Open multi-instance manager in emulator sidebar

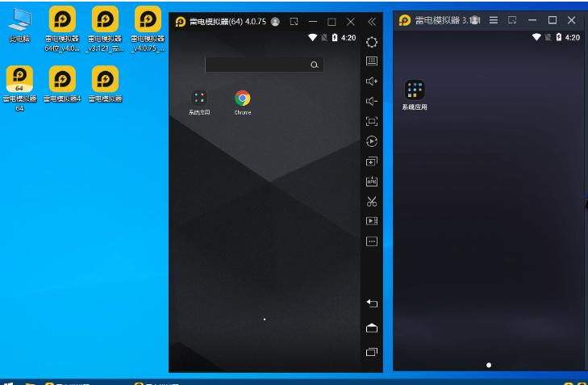(372, 161)
